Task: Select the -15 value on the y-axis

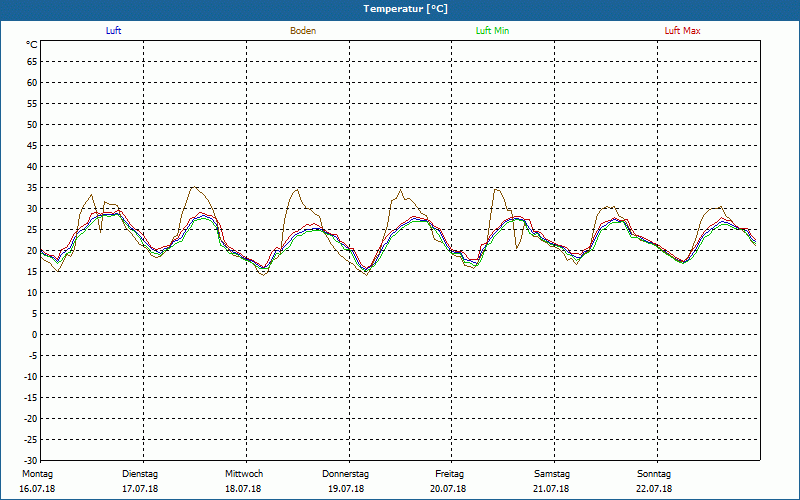Action: click(x=30, y=397)
